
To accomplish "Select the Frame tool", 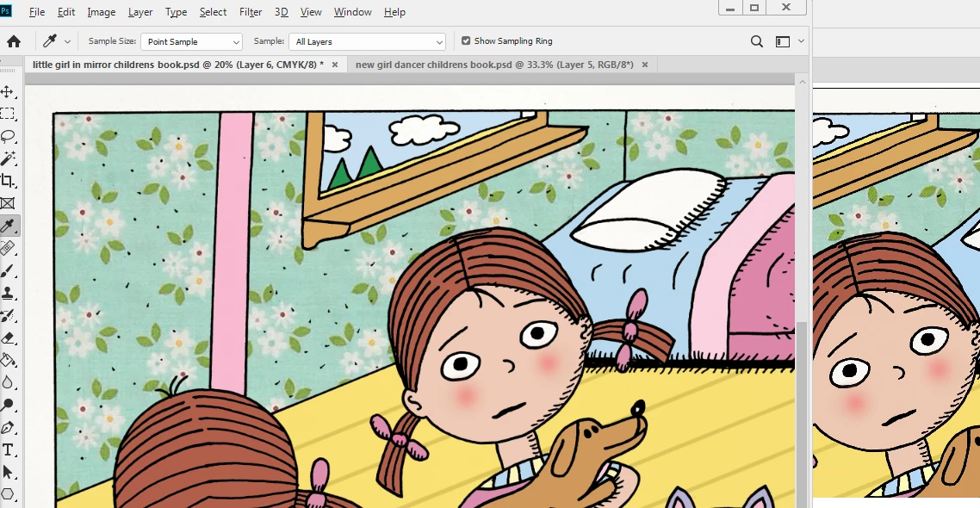I will [8, 203].
